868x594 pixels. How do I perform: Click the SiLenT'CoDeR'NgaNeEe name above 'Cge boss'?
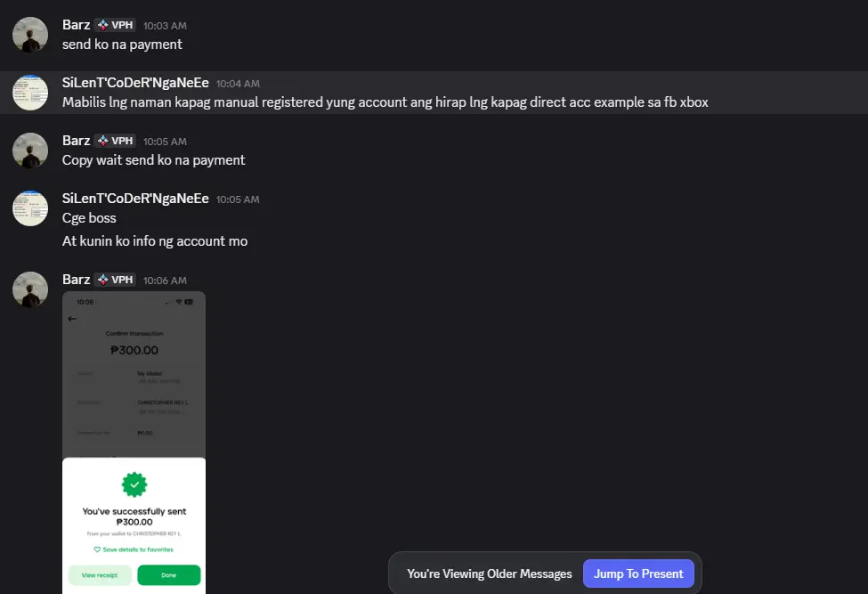[135, 199]
